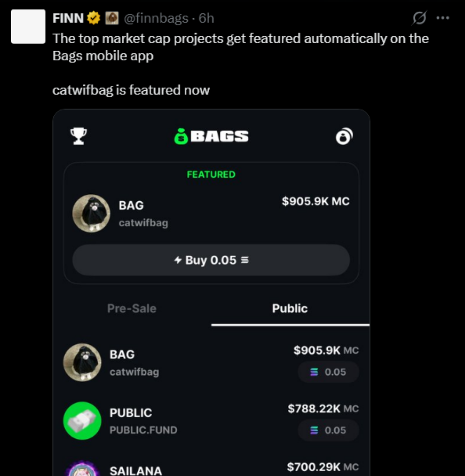The image size is (465, 476).
Task: Open the trophy leaderboard icon
Action: click(x=79, y=136)
